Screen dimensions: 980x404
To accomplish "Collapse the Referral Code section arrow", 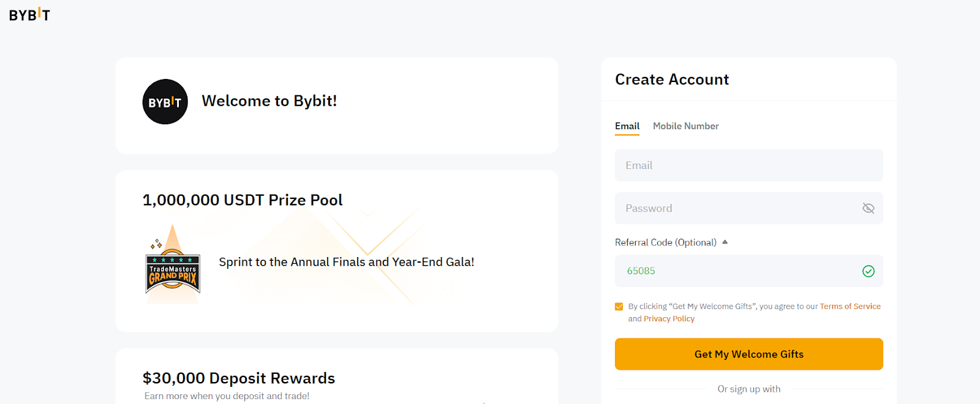I will (x=725, y=242).
